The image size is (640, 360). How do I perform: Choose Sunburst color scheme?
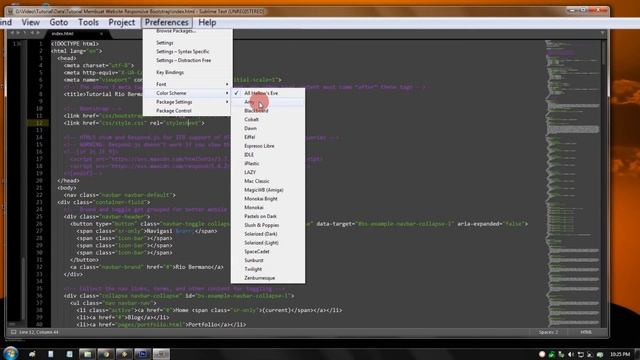point(268,260)
